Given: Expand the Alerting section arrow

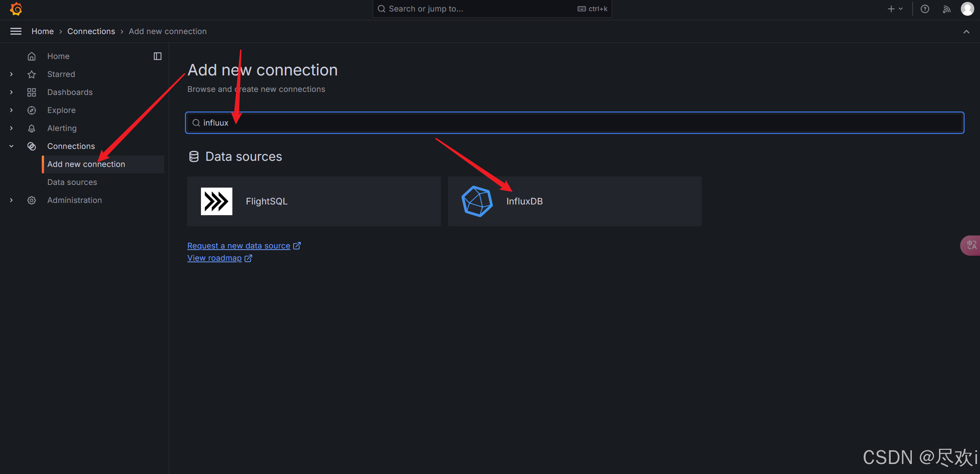Looking at the screenshot, I should pos(11,128).
